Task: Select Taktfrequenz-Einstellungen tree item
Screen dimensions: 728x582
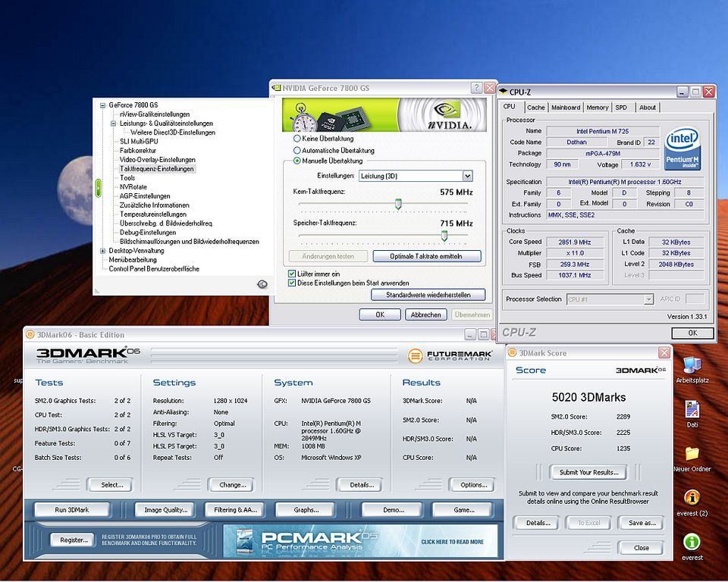Action: pos(157,169)
